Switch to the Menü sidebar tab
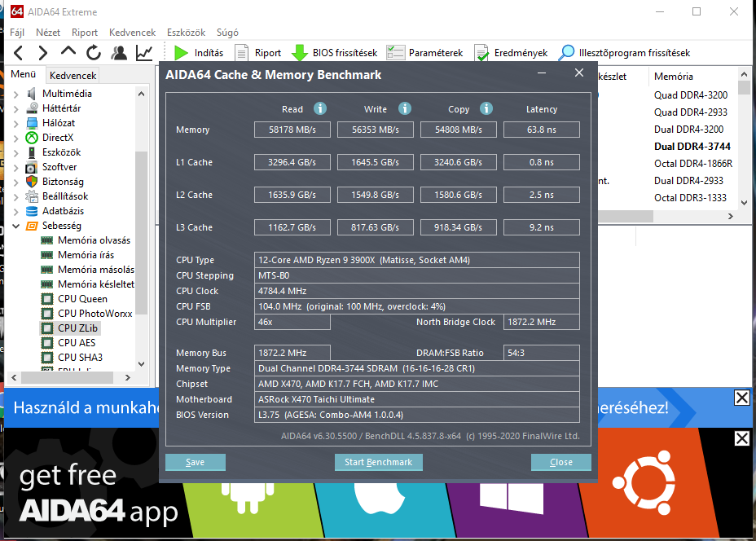The image size is (756, 541). 23,74
